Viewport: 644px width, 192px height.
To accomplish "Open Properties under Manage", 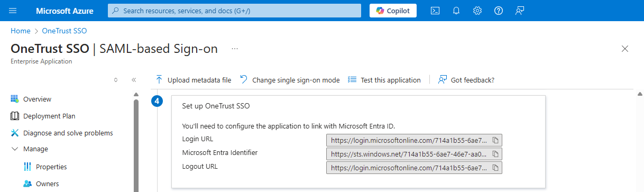I will click(x=51, y=167).
